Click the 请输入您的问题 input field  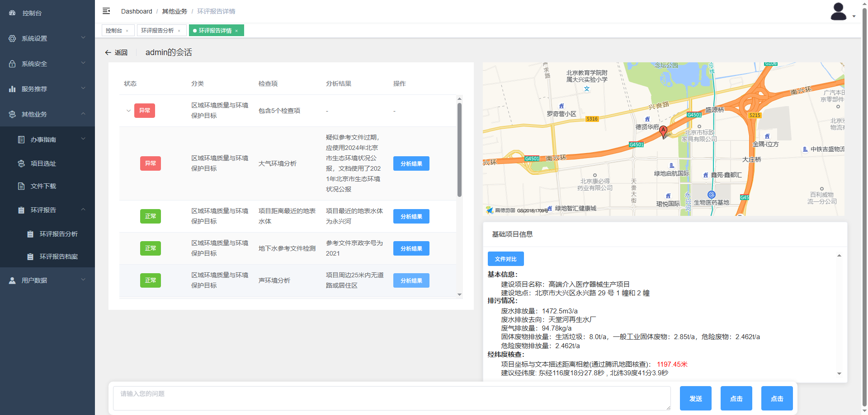pyautogui.click(x=392, y=398)
